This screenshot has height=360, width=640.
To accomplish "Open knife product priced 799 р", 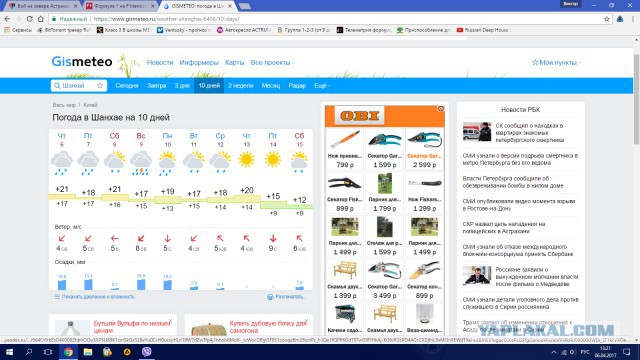I will pyautogui.click(x=345, y=150).
